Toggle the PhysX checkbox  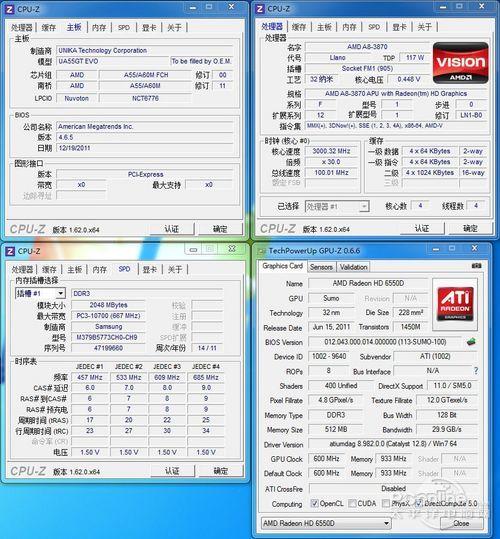coord(386,504)
